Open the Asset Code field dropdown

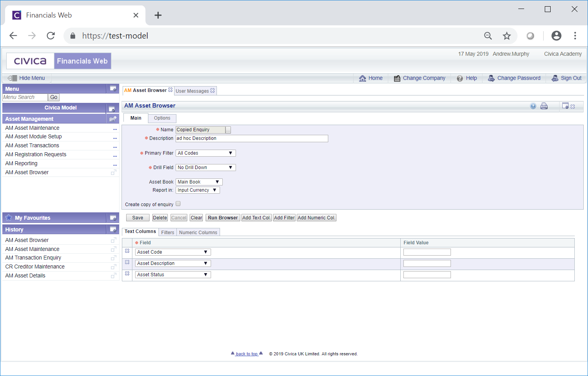click(173, 252)
